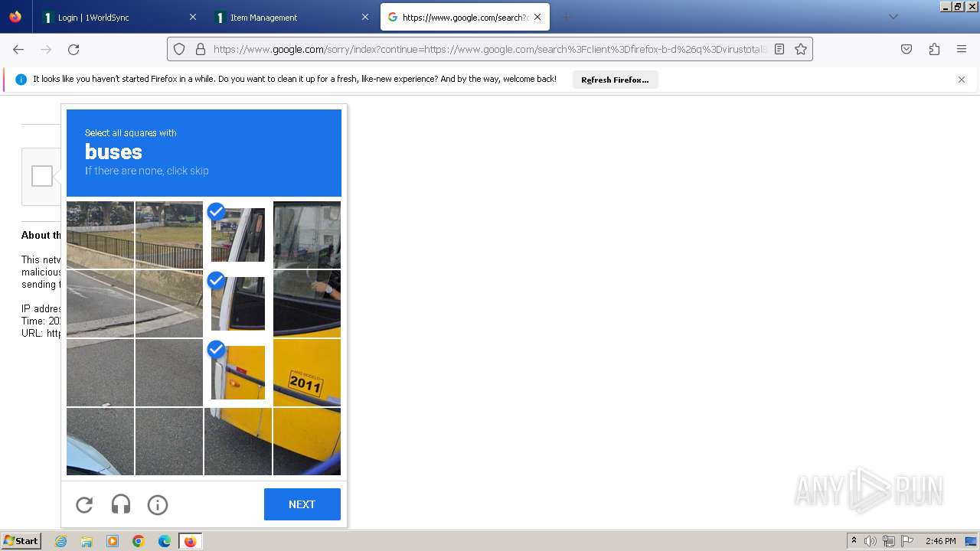Viewport: 980px width, 551px height.
Task: Reload the current page
Action: pyautogui.click(x=73, y=49)
